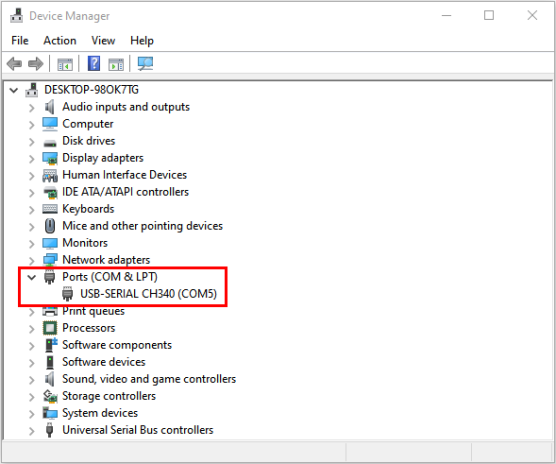The image size is (556, 464).
Task: Click the Ports (COM & LPT) plug icon
Action: 50,277
